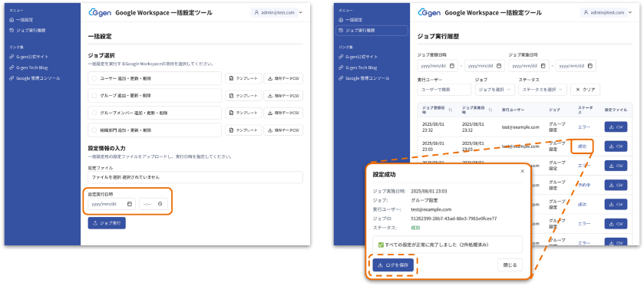Viewport: 644px width, 286px height.
Task: Open G-gen公式サイト link in left window sidebar
Action: tap(28, 57)
